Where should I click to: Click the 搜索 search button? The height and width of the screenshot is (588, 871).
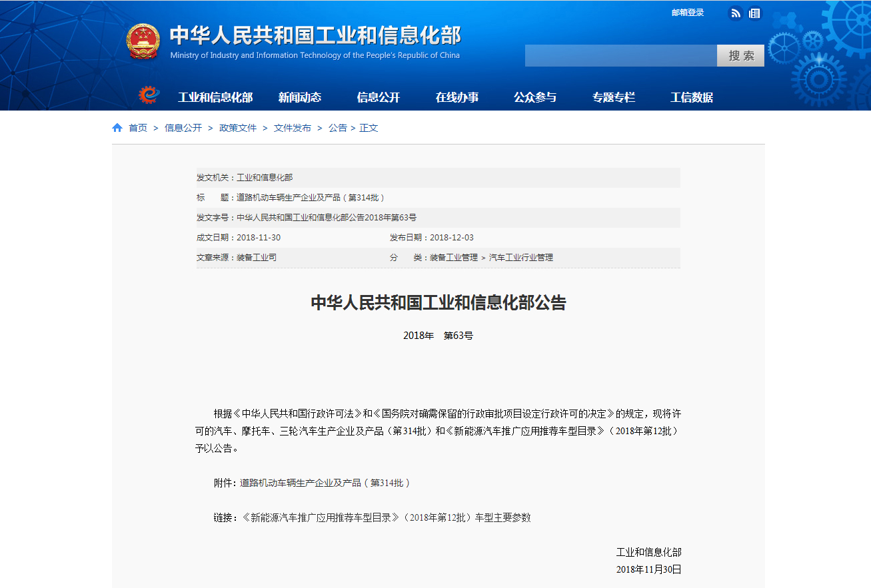click(x=740, y=56)
